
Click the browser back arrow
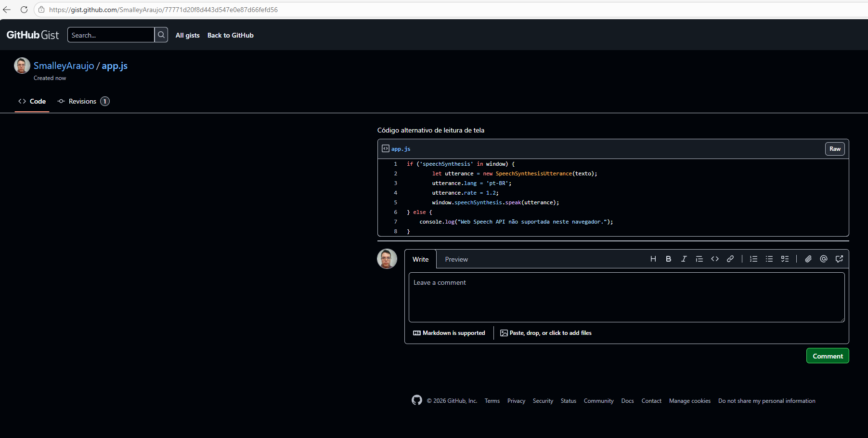[x=7, y=10]
